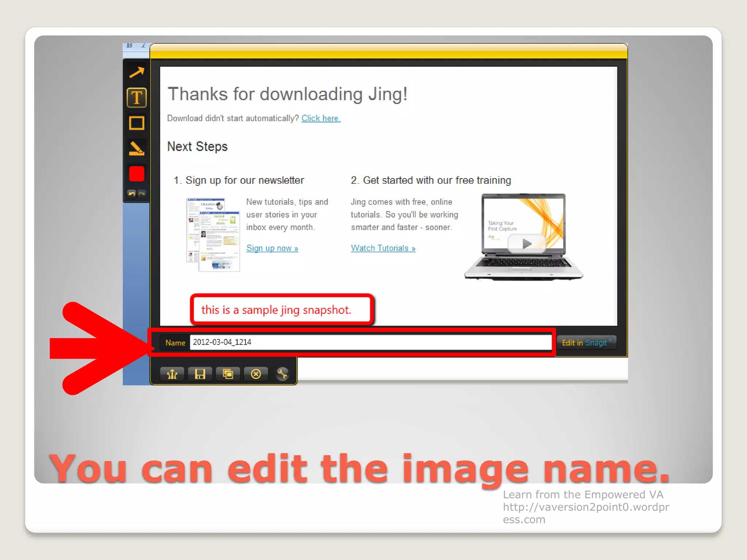
Task: Open the 'Watch Tutorials »' link
Action: pos(383,248)
